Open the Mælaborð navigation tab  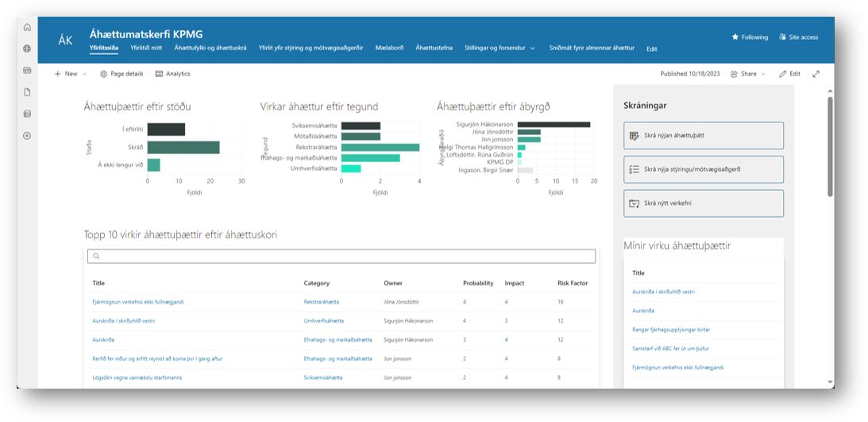click(389, 48)
